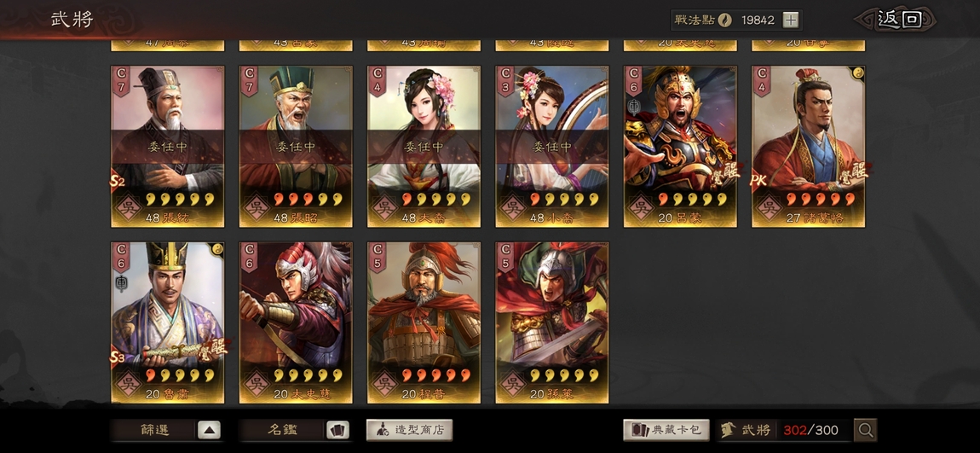Click the 篩選 filter label

[x=154, y=431]
